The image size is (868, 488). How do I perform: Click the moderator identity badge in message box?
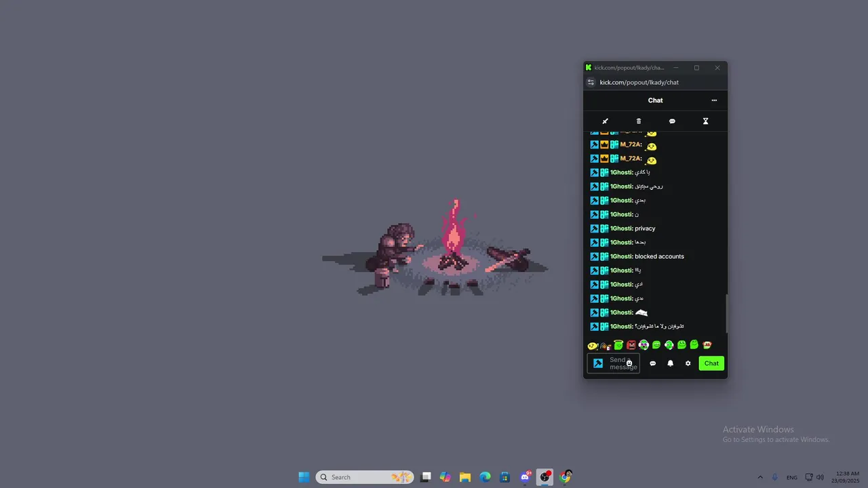coord(598,363)
